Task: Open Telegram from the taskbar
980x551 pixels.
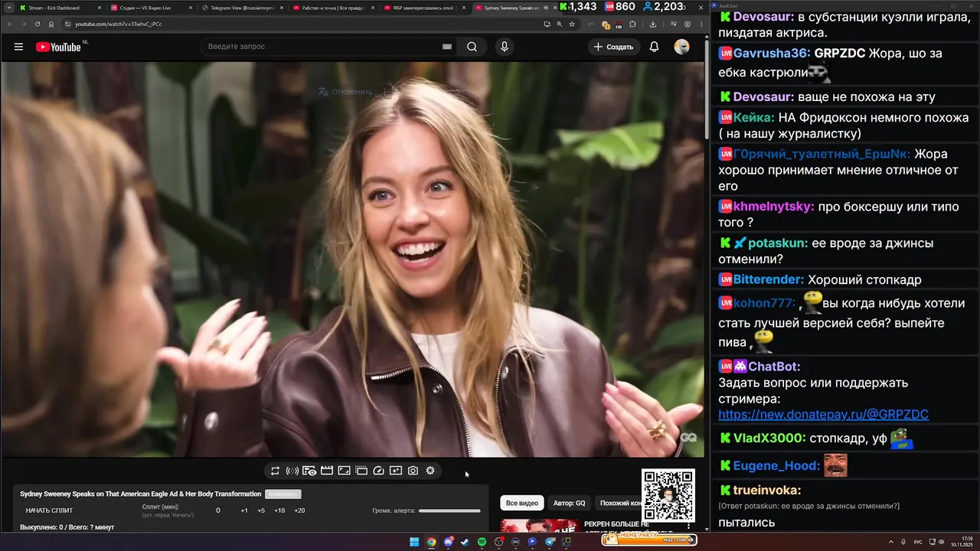Action: click(x=549, y=542)
